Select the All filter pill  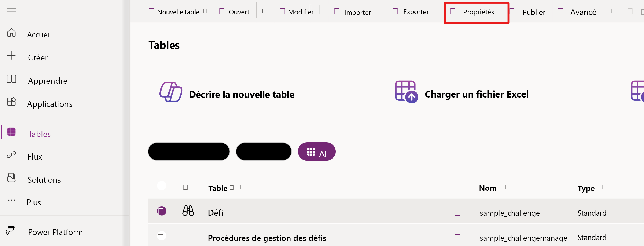click(x=317, y=152)
